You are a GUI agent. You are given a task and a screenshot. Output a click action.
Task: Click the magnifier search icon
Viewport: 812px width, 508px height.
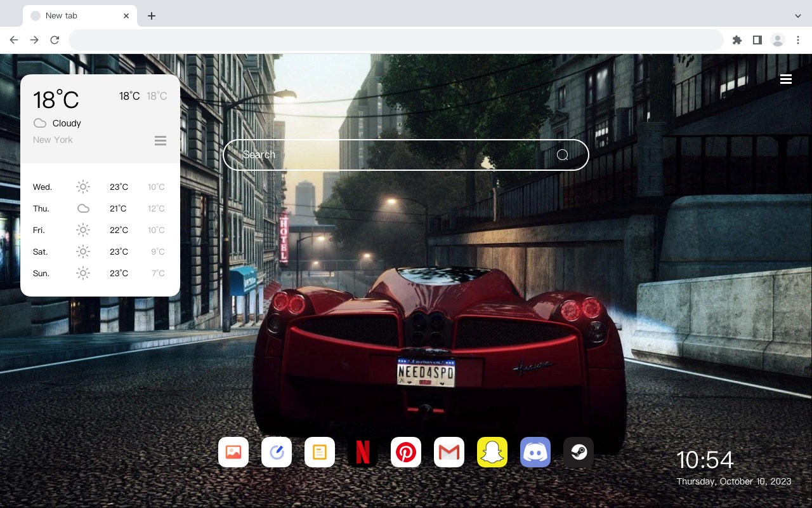[x=563, y=155]
